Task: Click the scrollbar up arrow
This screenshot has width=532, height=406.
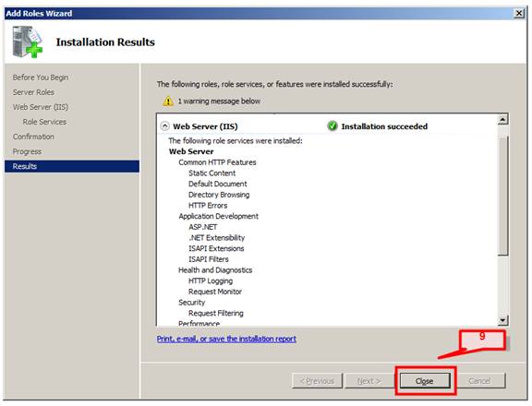Action: [502, 119]
